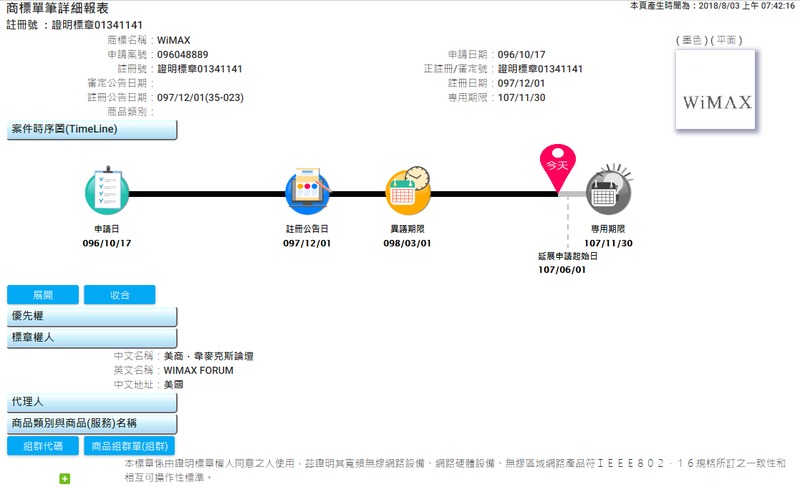Image resolution: width=800 pixels, height=487 pixels.
Task: Collapse the 案件時序圖(TimeLine) section
Action: pos(92,130)
